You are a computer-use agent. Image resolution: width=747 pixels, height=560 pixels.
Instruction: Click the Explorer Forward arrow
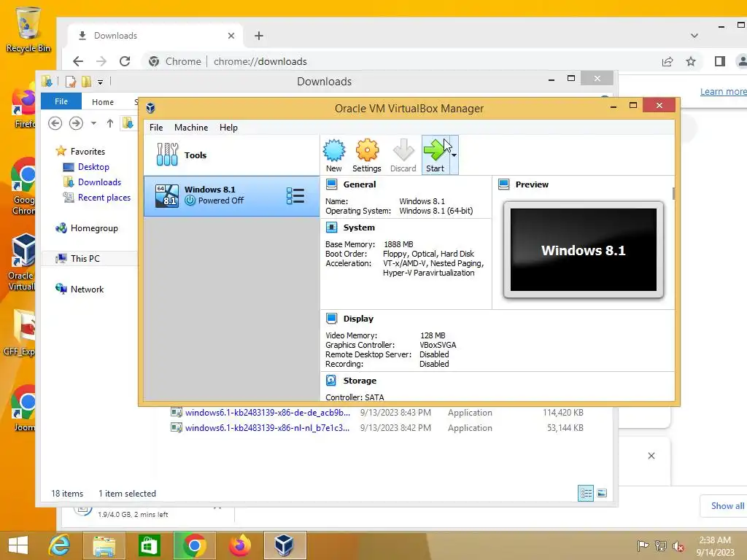point(76,124)
